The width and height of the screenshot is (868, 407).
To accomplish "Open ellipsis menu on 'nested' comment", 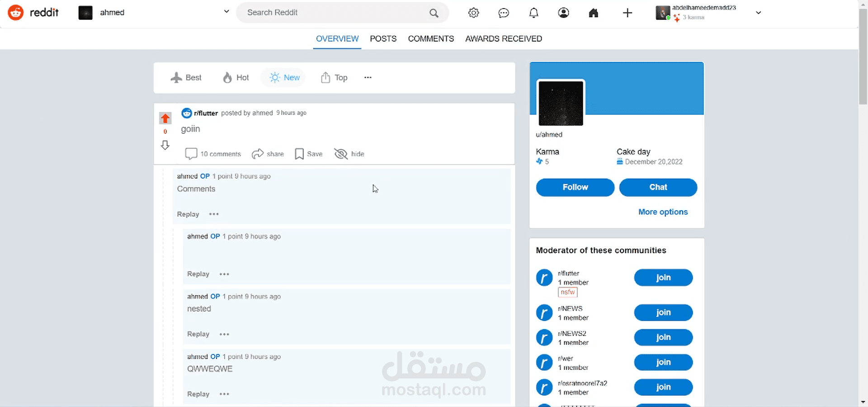I will coord(224,334).
